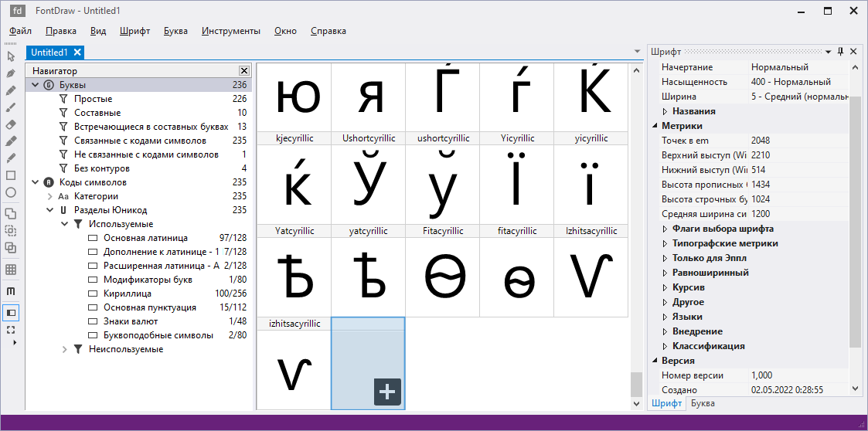Select the Rectangle shape tool
This screenshot has width=868, height=431.
coord(11,175)
